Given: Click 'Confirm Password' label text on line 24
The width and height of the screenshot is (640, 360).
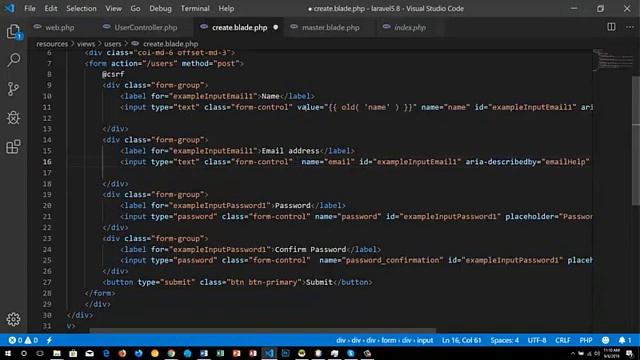Looking at the screenshot, I should click(x=310, y=249).
